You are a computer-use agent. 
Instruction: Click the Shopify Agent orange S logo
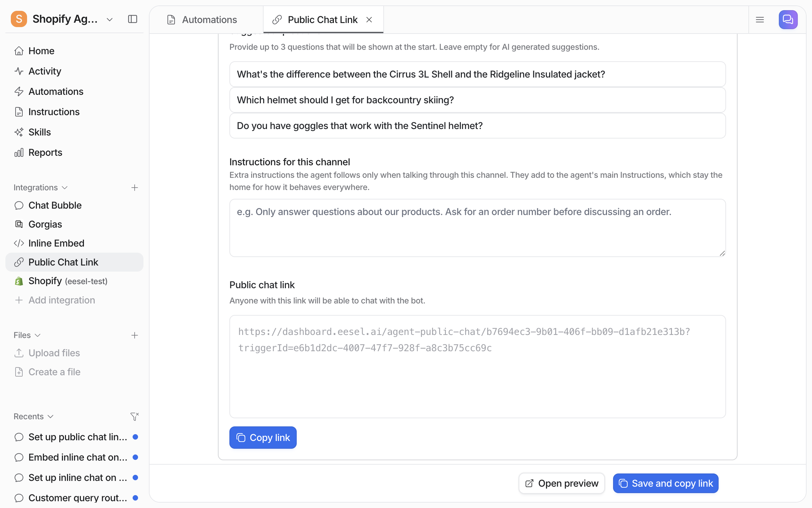tap(19, 19)
